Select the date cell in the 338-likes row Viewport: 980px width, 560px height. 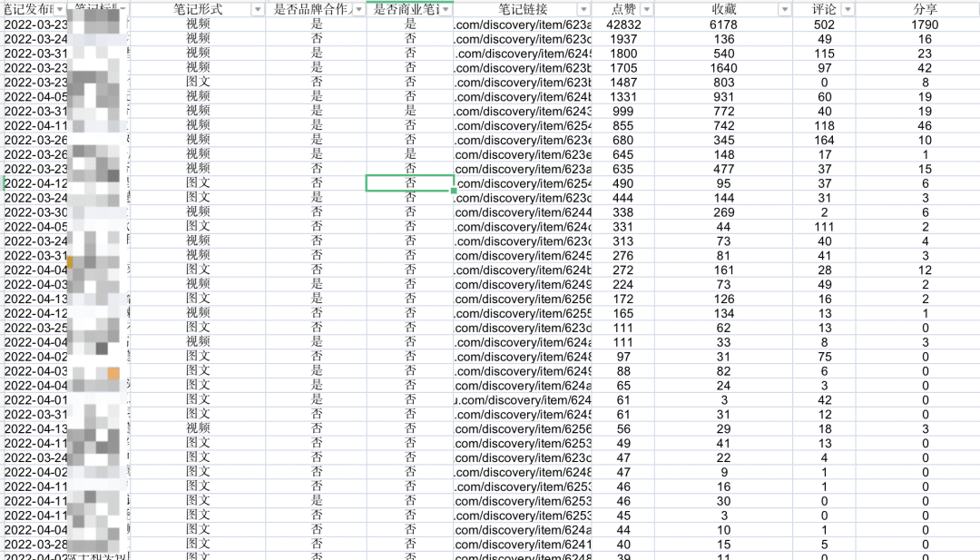click(x=35, y=211)
